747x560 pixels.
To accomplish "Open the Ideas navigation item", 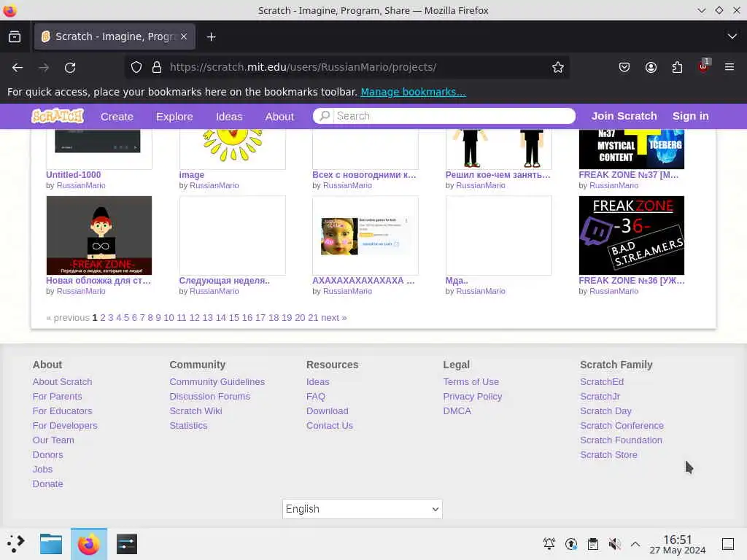I will pyautogui.click(x=229, y=116).
